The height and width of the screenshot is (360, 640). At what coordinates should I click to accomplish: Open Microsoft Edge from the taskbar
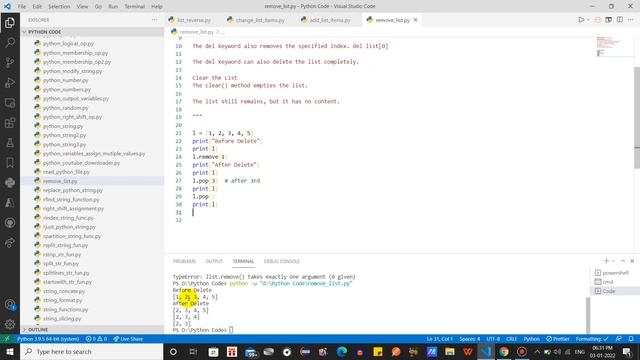[342, 351]
